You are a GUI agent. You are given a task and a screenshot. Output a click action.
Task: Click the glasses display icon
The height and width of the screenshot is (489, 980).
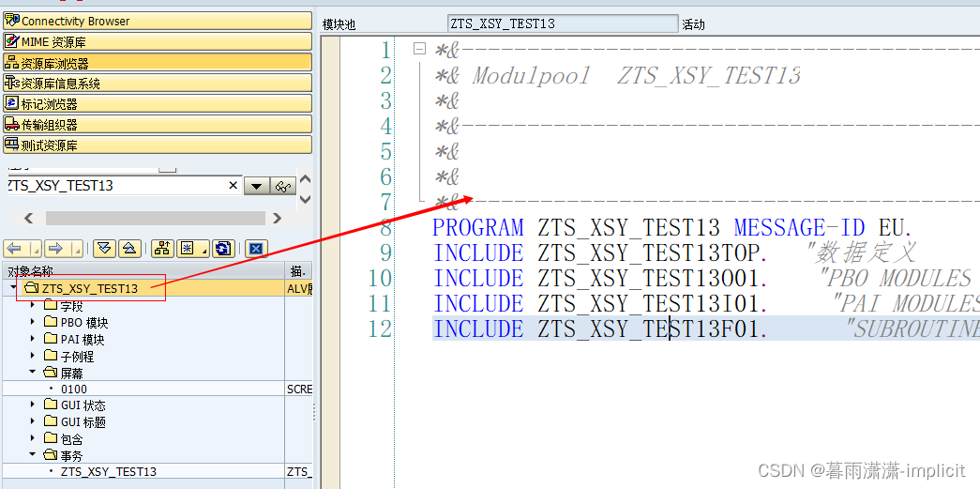pyautogui.click(x=284, y=187)
